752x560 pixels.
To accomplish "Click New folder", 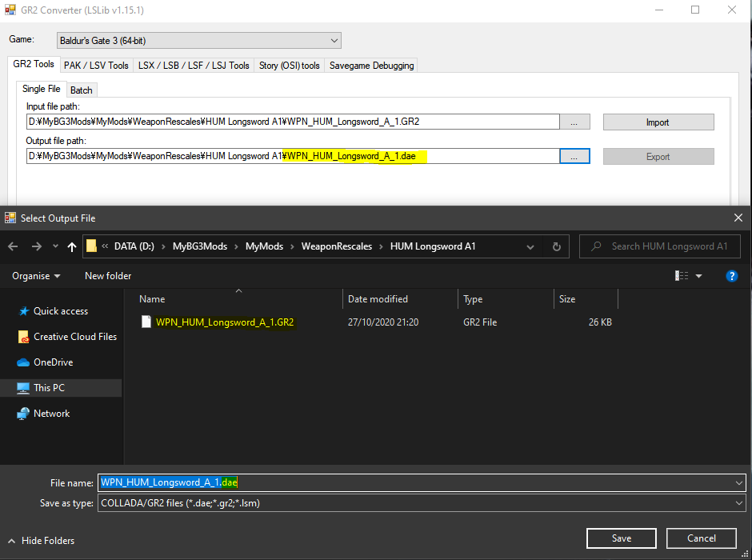I will point(108,276).
